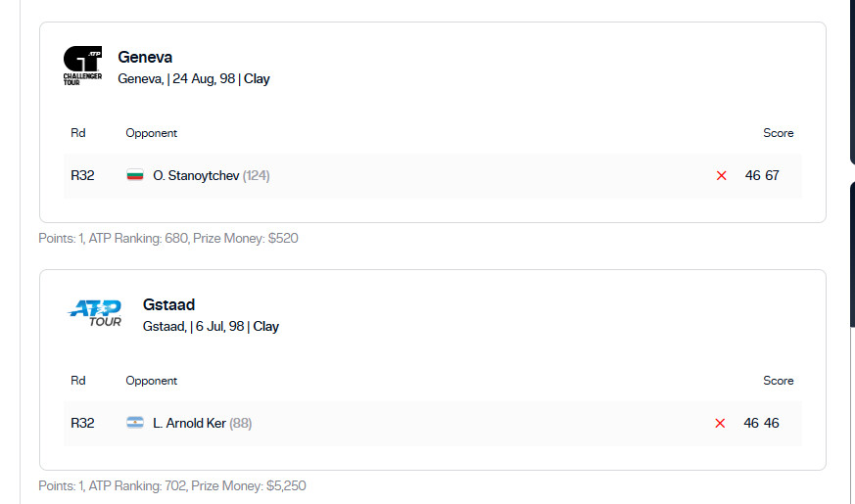855x504 pixels.
Task: Click the Bulgarian flag next to Stanoytchev
Action: point(135,175)
